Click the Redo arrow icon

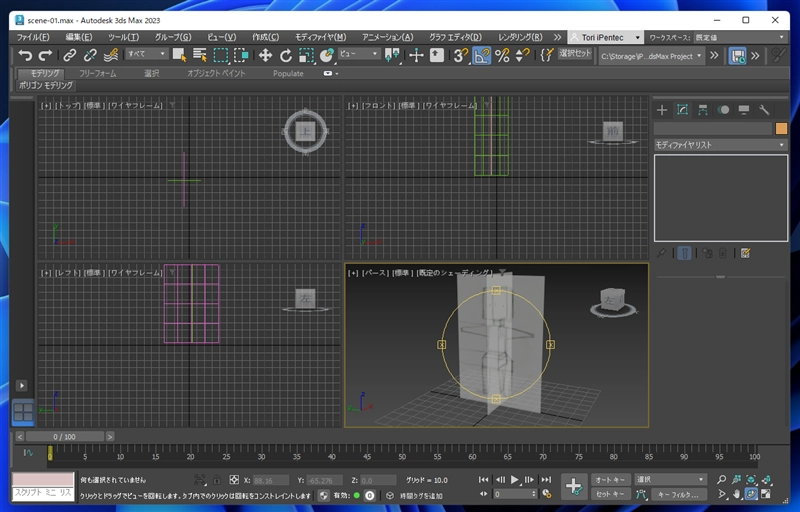click(45, 55)
